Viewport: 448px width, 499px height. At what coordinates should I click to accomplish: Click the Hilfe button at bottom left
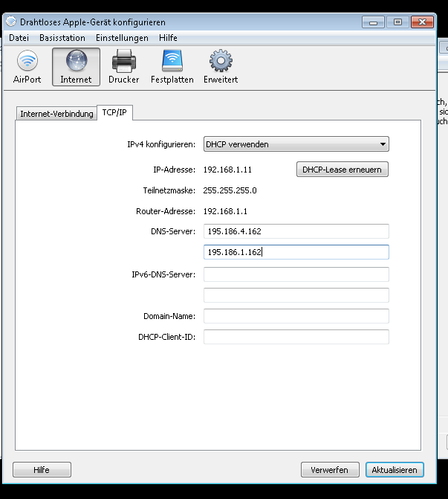pyautogui.click(x=42, y=470)
